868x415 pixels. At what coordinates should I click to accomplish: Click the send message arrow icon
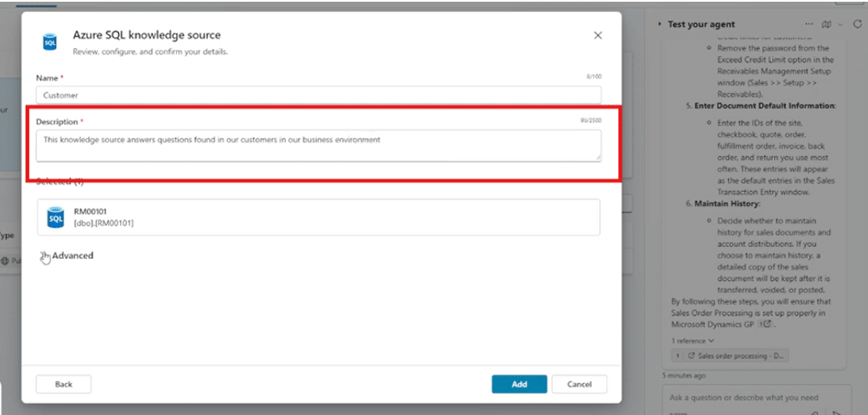point(836,412)
